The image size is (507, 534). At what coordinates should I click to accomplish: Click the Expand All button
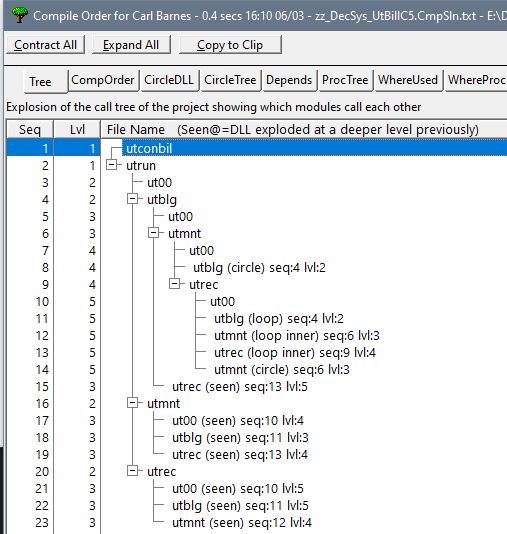coord(131,45)
